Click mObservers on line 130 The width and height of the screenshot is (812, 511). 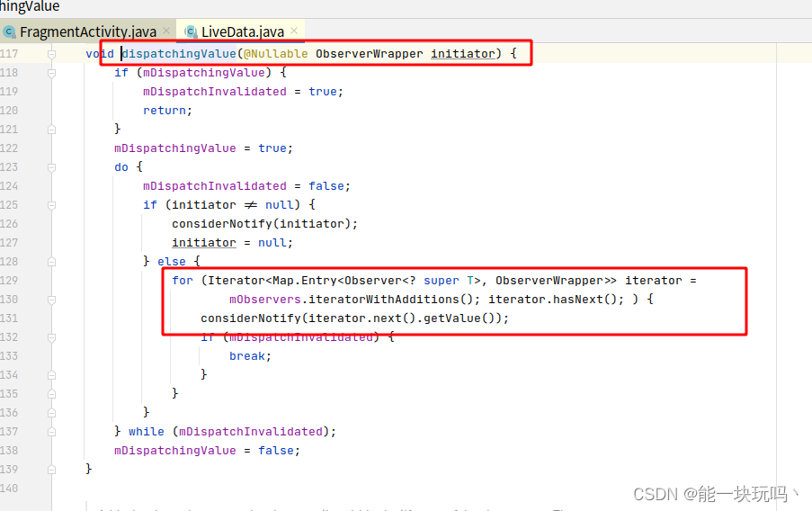point(265,300)
